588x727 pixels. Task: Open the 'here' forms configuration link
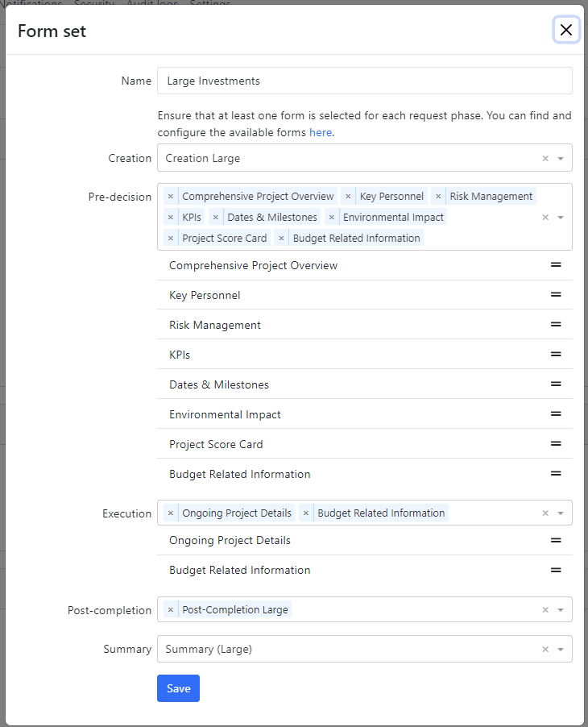coord(321,133)
